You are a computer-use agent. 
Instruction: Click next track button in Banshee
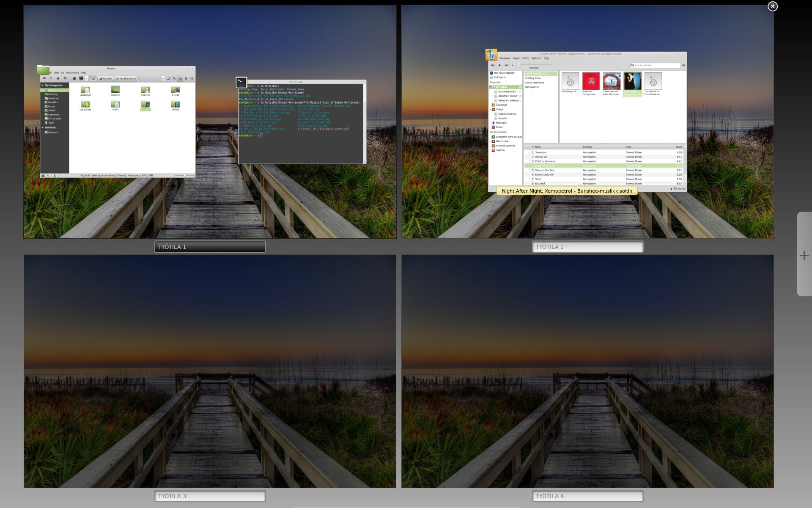coord(507,65)
